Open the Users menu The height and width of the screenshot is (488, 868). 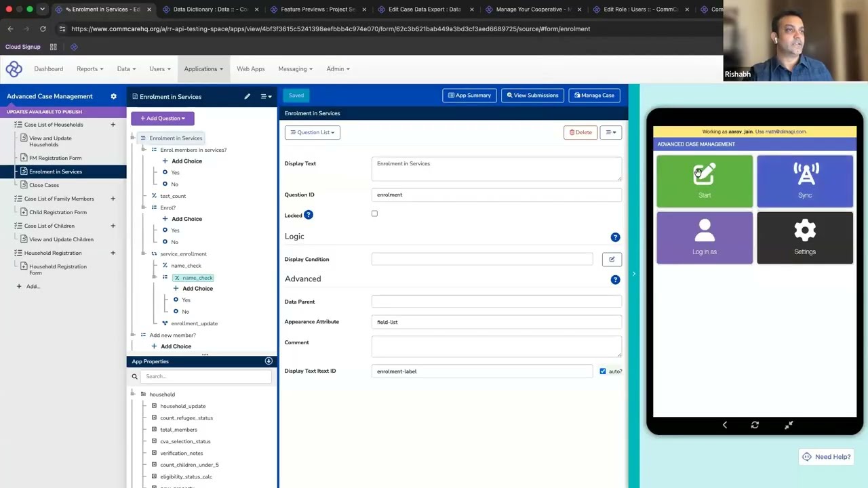tap(160, 68)
